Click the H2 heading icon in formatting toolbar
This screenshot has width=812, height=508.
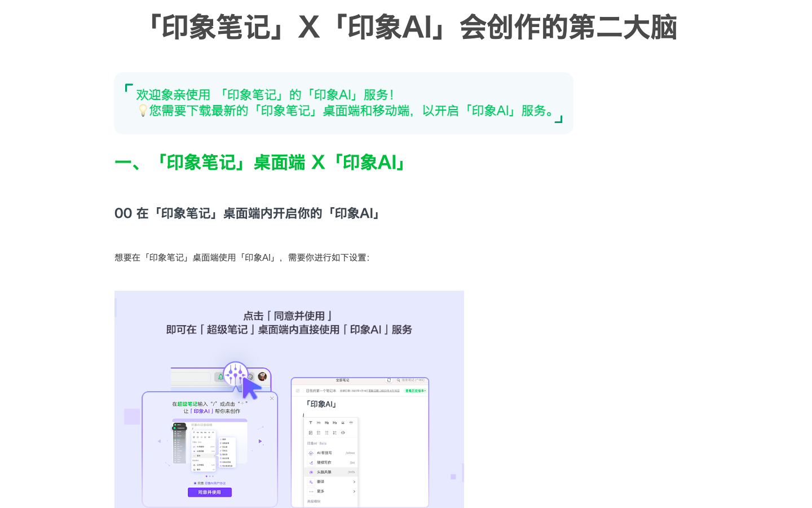(326, 423)
